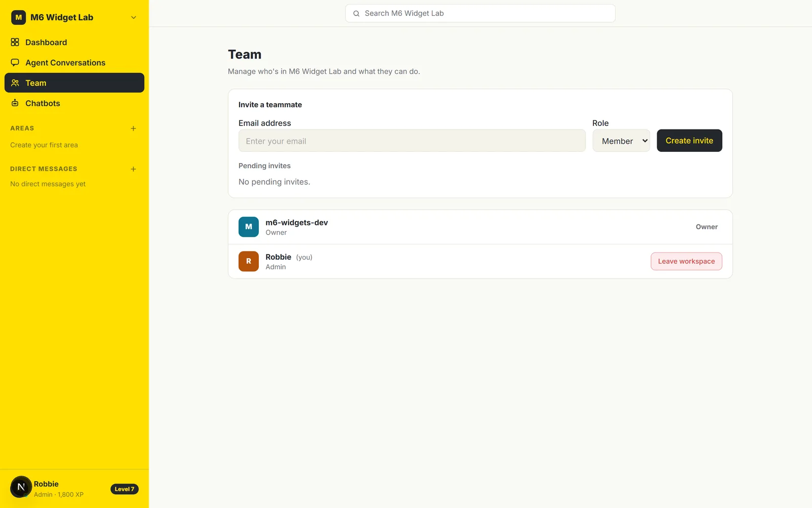
Task: Click the 'Admin · 1,800 XP' status text
Action: tap(59, 494)
